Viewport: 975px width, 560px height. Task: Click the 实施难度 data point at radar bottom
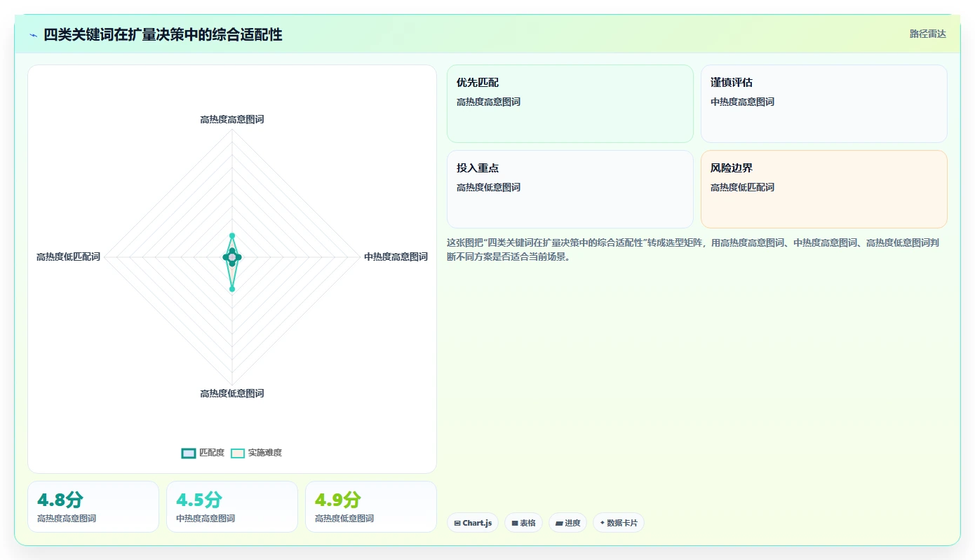click(x=232, y=289)
